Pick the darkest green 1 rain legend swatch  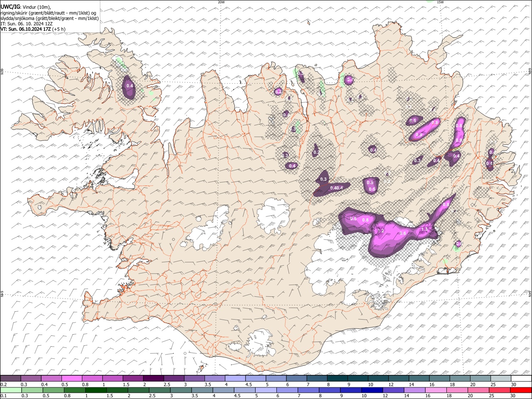96,390
